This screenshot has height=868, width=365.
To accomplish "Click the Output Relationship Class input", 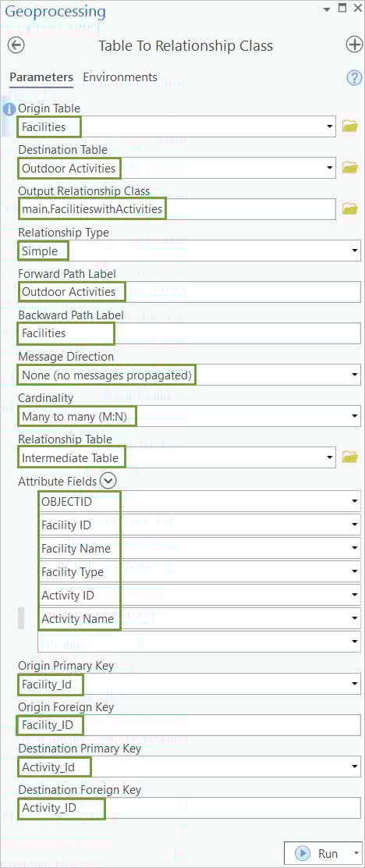I will click(176, 208).
